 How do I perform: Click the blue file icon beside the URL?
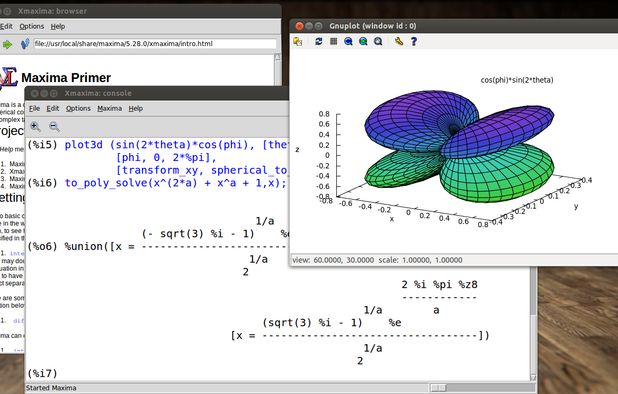[x=24, y=44]
